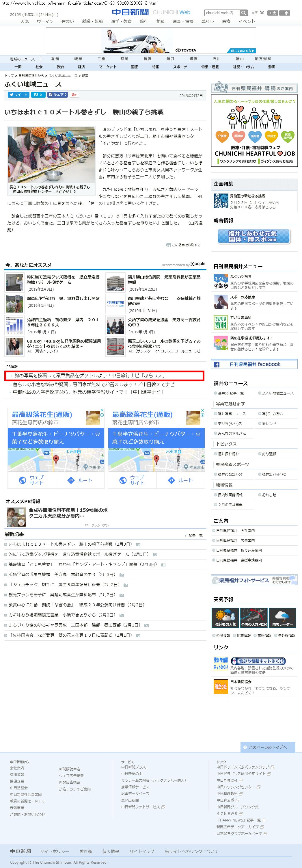302x868 pixels.
Task: Open 花粉情報 link
Action: [x=264, y=635]
